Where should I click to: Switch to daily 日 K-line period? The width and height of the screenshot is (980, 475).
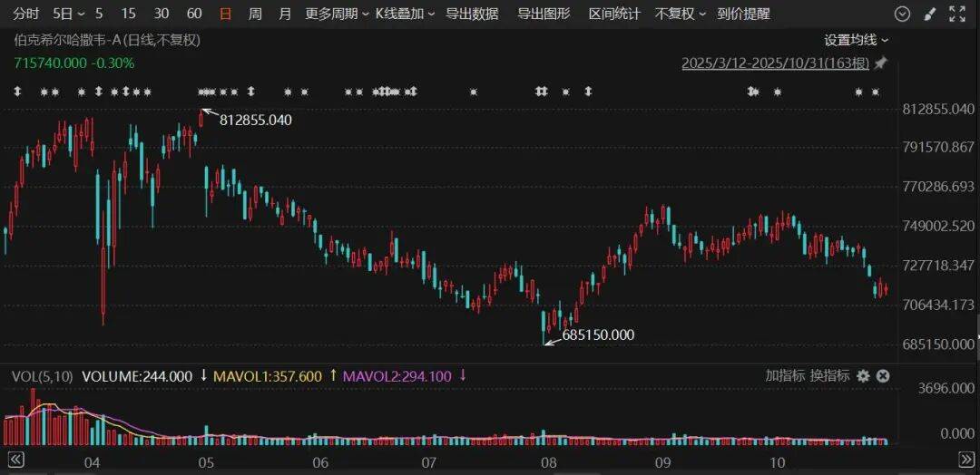coord(225,14)
